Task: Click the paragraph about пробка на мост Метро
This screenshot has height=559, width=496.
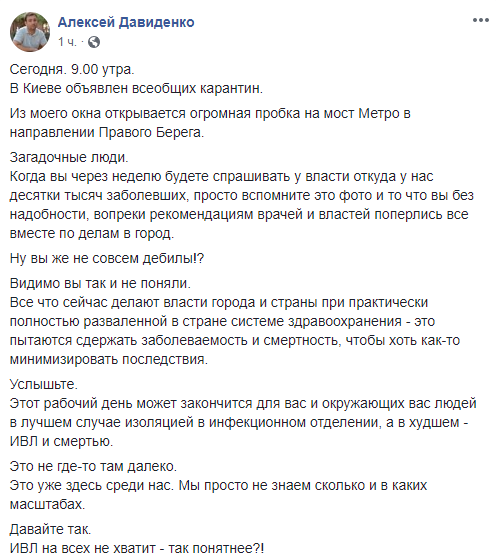Action: coord(210,123)
